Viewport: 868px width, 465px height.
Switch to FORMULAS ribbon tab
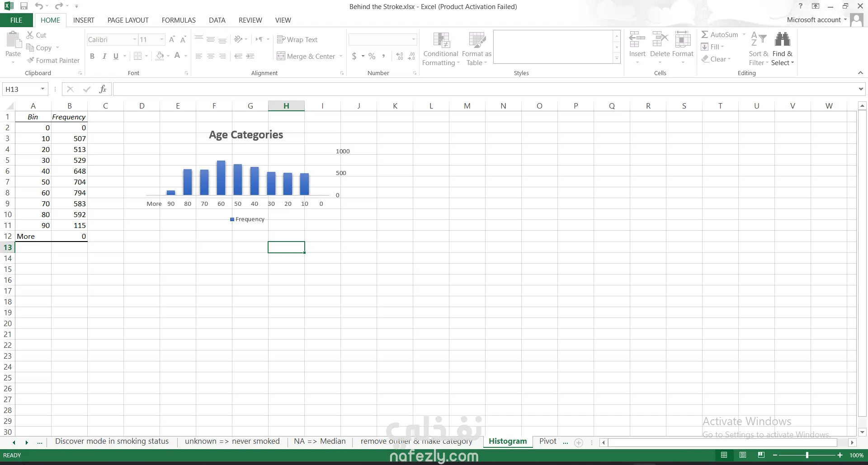point(179,20)
